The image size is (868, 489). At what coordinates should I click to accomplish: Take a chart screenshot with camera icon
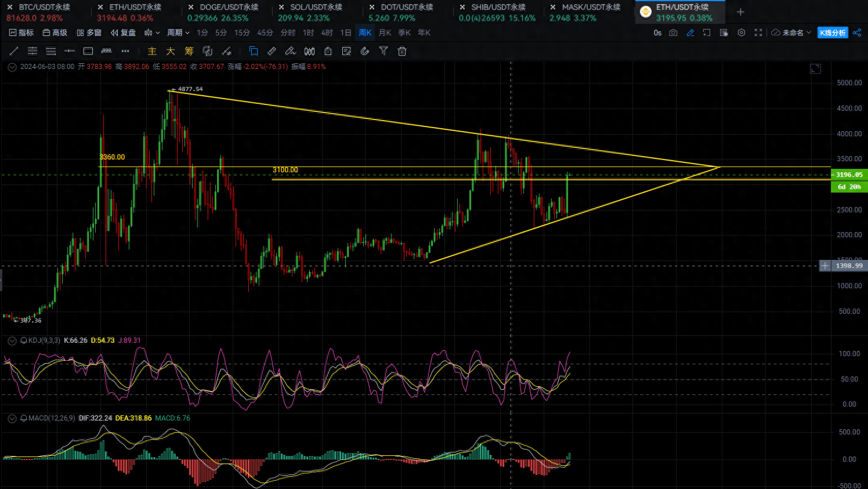tap(673, 32)
